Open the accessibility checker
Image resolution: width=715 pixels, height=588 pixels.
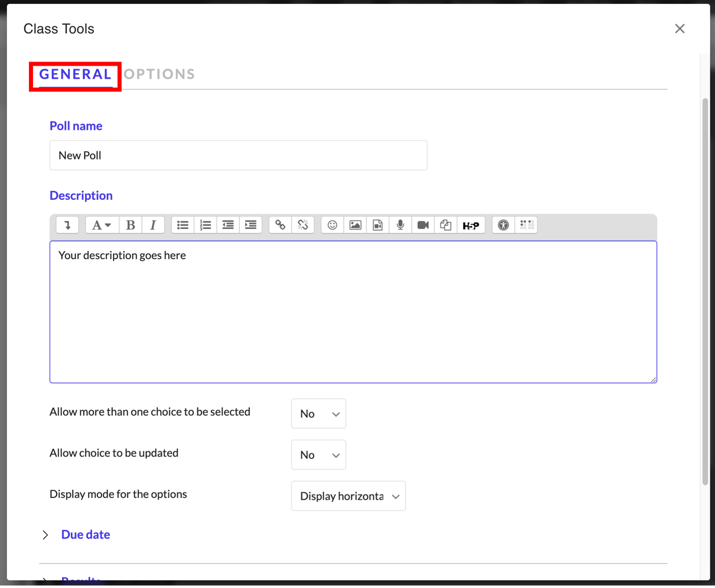[x=503, y=225]
